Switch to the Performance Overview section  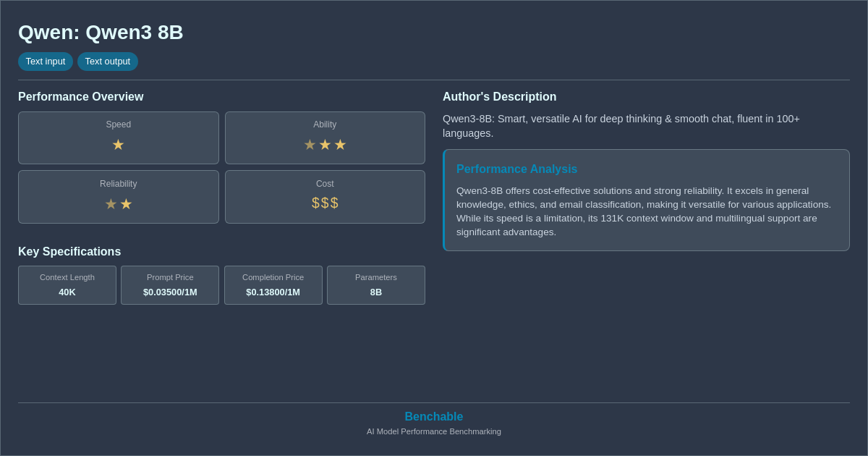(x=81, y=96)
